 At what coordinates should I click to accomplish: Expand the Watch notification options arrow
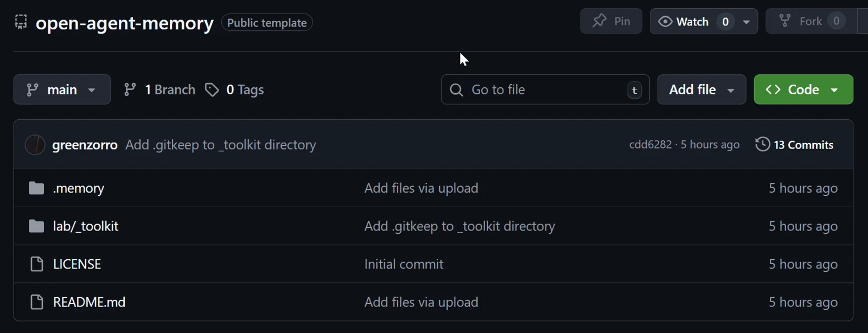pyautogui.click(x=746, y=22)
